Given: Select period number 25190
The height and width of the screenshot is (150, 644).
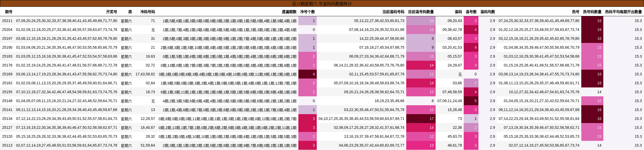Looking at the screenshot, I should click(x=7, y=47).
